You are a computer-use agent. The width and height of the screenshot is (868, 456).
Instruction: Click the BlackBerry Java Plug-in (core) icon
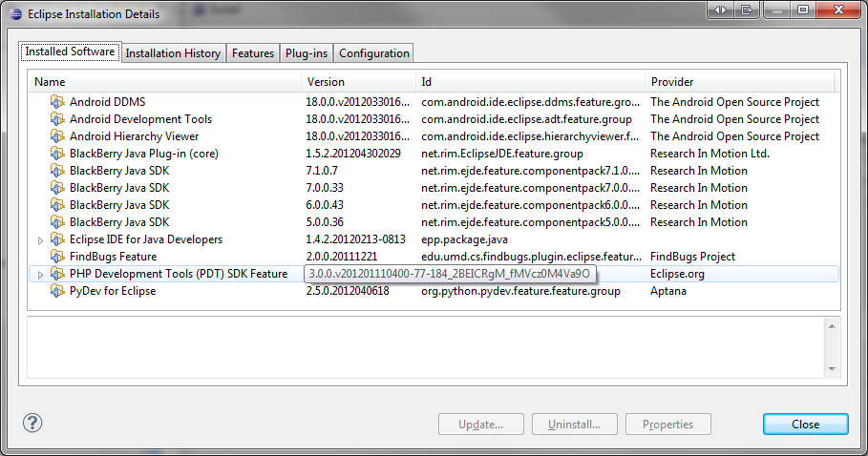coord(57,153)
